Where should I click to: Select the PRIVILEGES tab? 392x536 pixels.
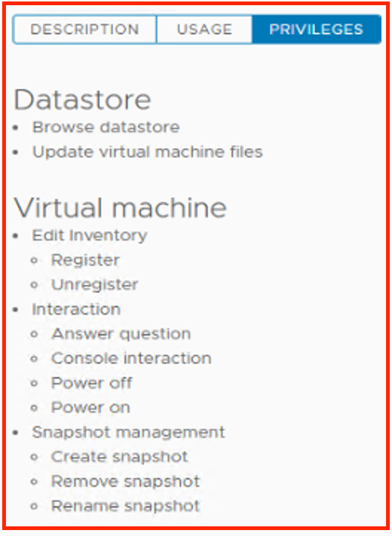(x=316, y=30)
